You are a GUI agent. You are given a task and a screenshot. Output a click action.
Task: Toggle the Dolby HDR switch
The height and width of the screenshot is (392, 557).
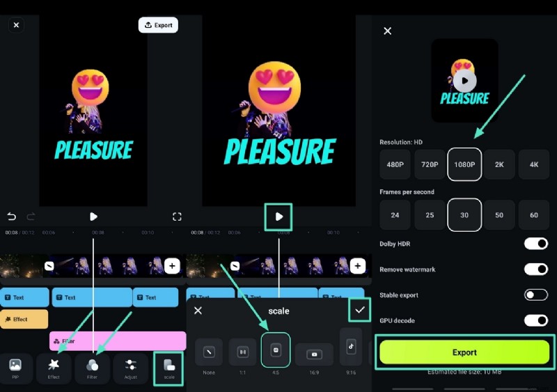click(535, 244)
